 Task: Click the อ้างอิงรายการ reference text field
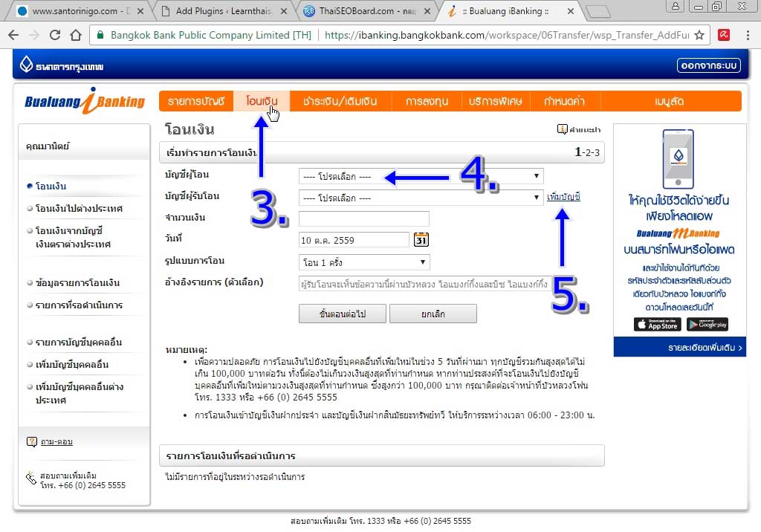424,284
